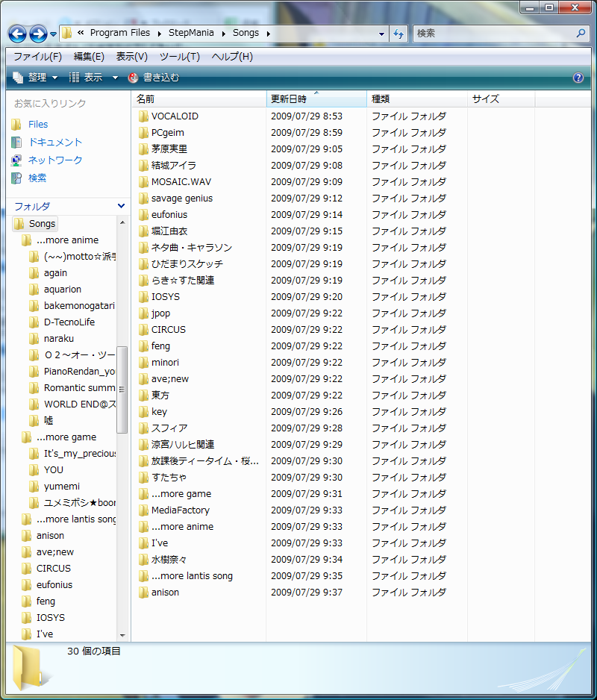Select Songs in the folder tree
The image size is (597, 700).
click(x=42, y=224)
